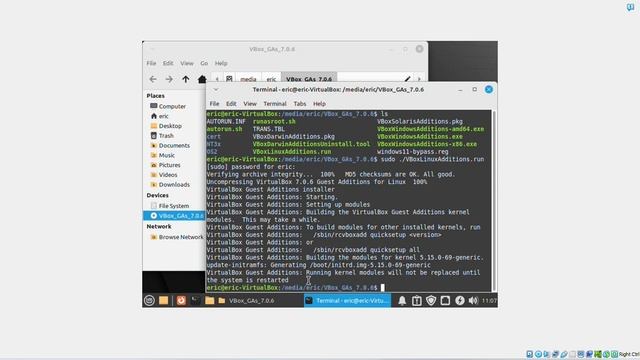This screenshot has width=640, height=360.
Task: Click the root device icon in path bar
Action: (x=229, y=79)
